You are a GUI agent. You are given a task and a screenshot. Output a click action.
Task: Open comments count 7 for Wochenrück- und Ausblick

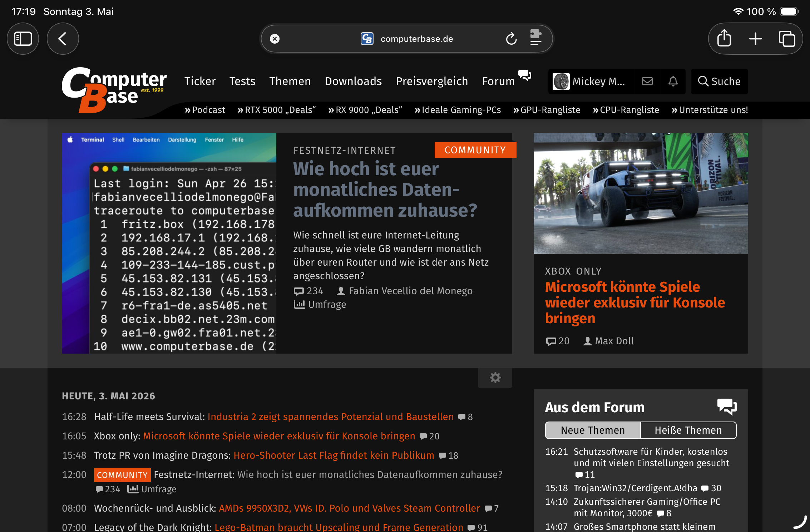tap(492, 509)
